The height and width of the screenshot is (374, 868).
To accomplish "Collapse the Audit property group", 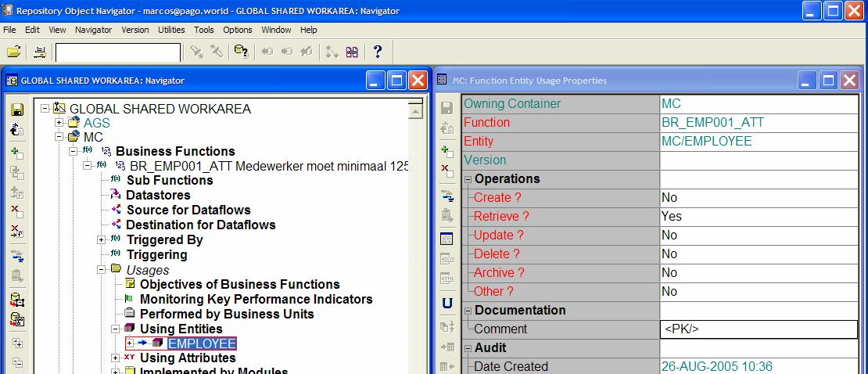I will [468, 348].
